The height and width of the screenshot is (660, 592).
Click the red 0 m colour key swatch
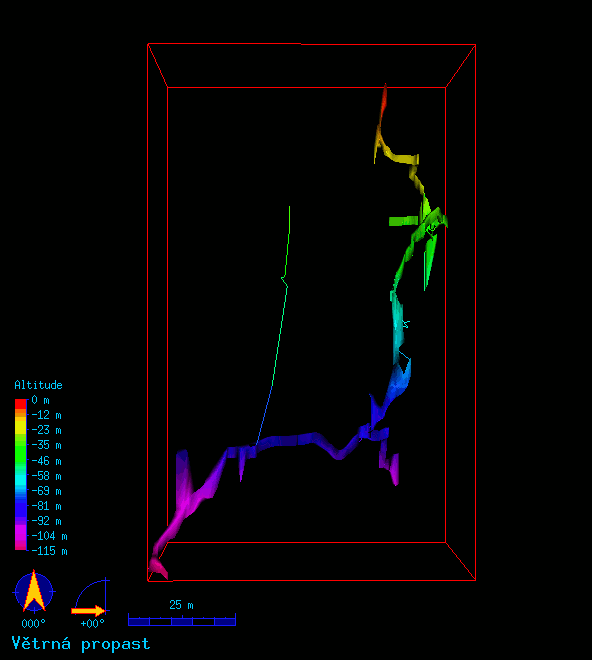coord(21,404)
